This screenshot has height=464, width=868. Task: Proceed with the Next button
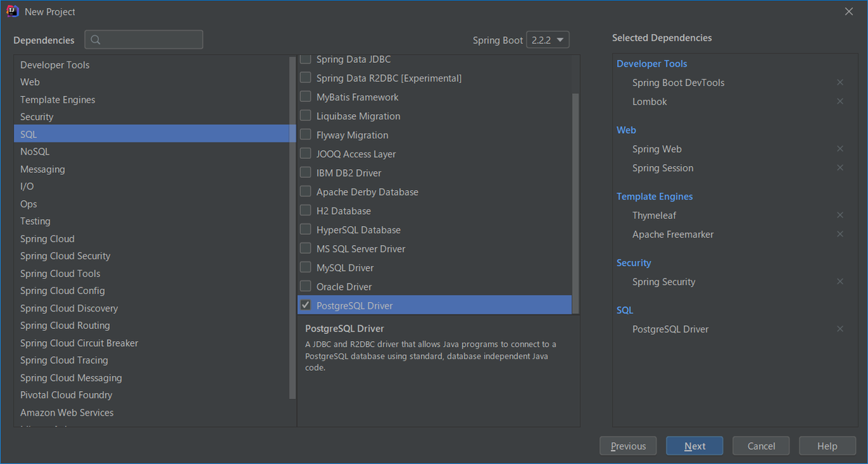694,446
